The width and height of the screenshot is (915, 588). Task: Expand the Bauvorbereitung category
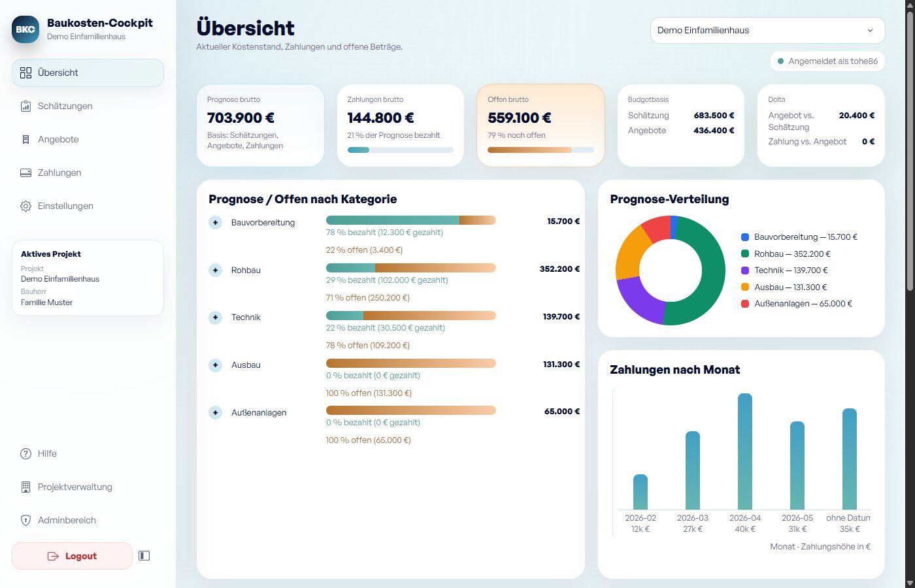click(215, 223)
